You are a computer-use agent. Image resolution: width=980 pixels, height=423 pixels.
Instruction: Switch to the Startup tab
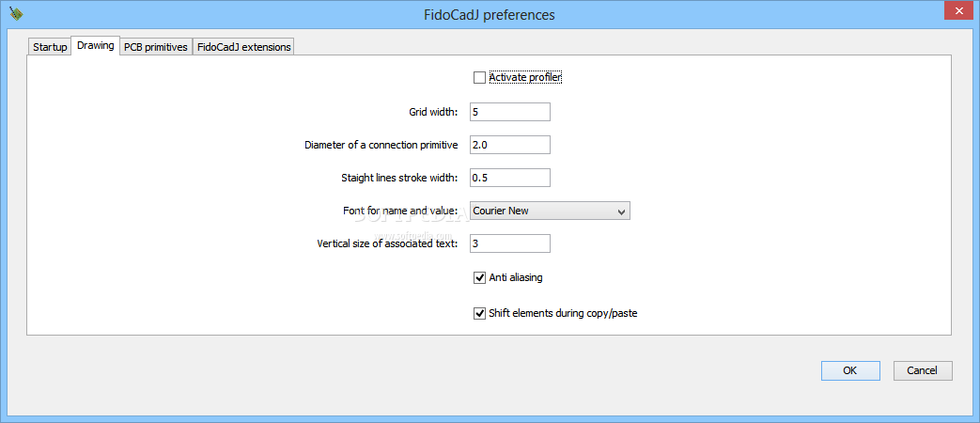[50, 47]
